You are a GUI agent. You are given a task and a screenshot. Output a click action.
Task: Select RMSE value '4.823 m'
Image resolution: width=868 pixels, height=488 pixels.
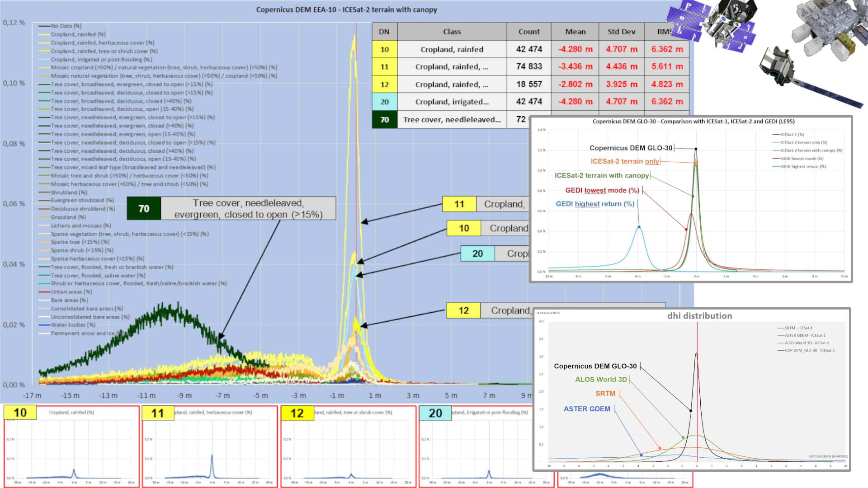(667, 84)
